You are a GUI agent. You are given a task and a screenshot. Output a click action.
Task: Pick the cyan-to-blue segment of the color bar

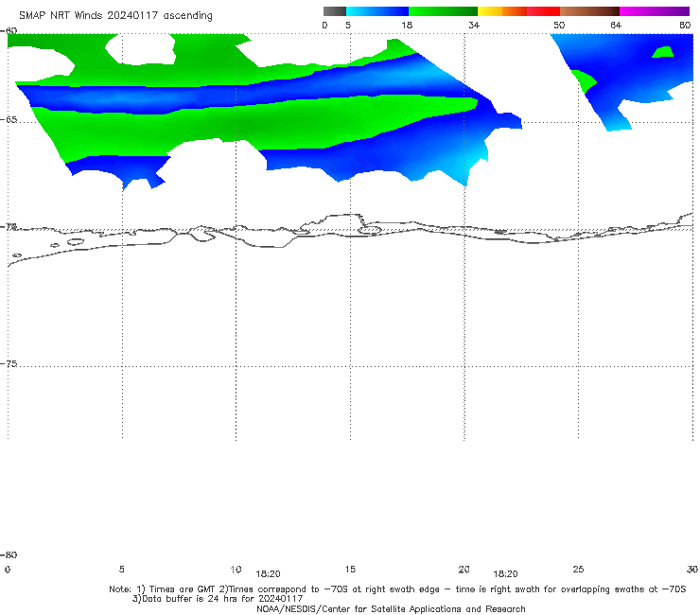click(x=377, y=11)
